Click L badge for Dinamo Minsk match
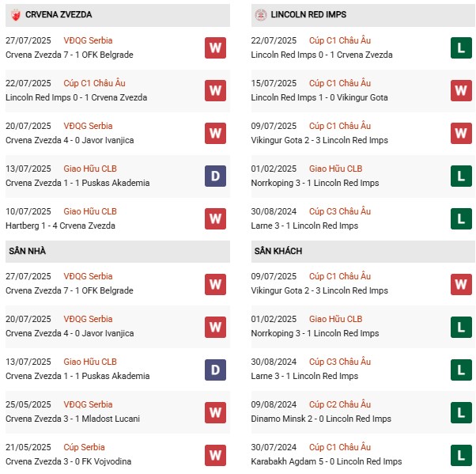The width and height of the screenshot is (476, 474). [x=461, y=411]
